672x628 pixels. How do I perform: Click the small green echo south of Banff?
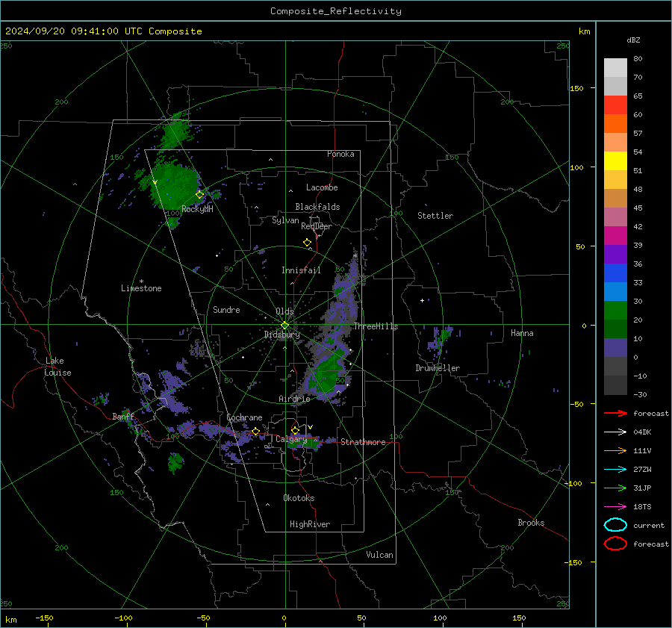(x=175, y=463)
